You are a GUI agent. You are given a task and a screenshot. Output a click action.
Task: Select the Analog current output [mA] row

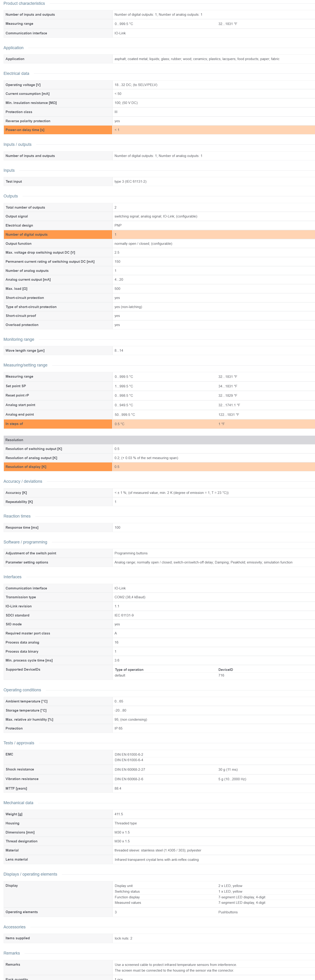[x=159, y=280]
